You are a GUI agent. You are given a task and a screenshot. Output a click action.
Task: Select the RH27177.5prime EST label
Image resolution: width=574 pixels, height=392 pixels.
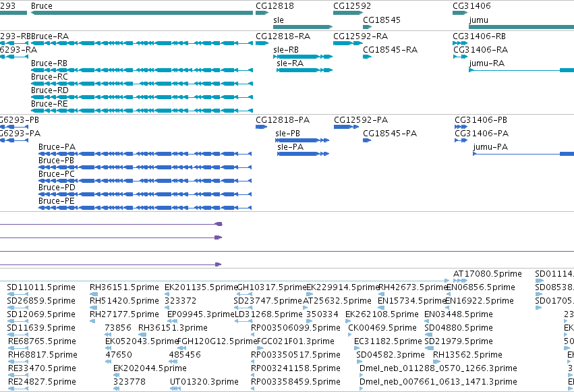[x=124, y=314]
